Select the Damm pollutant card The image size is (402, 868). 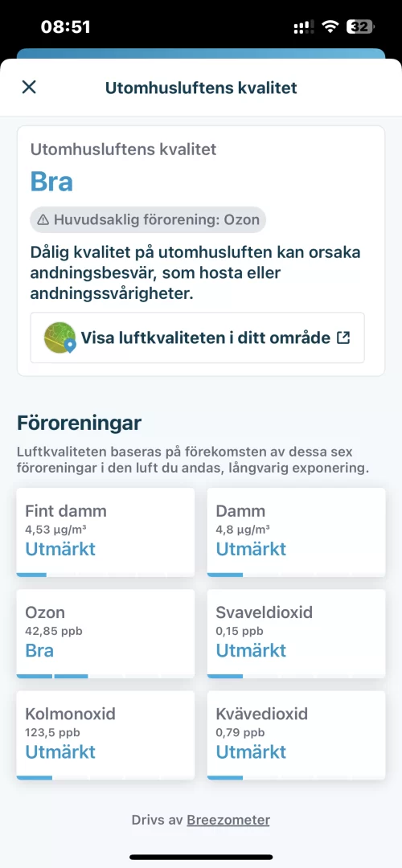click(296, 532)
